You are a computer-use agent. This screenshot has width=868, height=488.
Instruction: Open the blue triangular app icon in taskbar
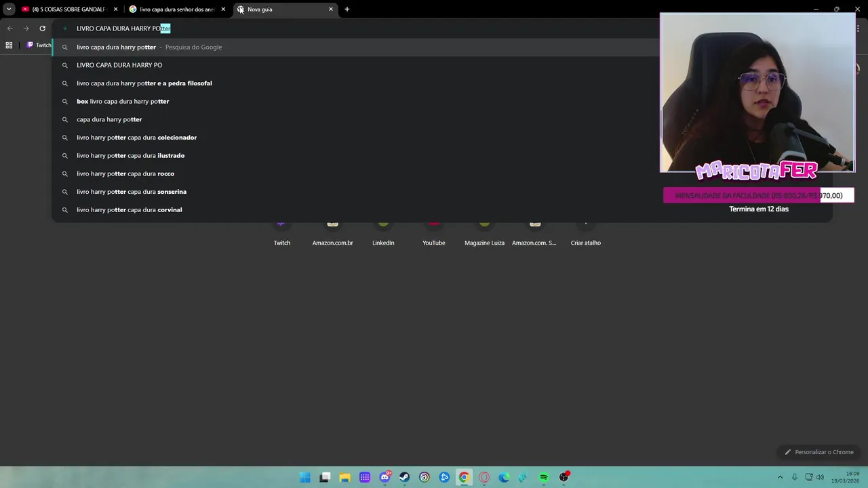(444, 477)
